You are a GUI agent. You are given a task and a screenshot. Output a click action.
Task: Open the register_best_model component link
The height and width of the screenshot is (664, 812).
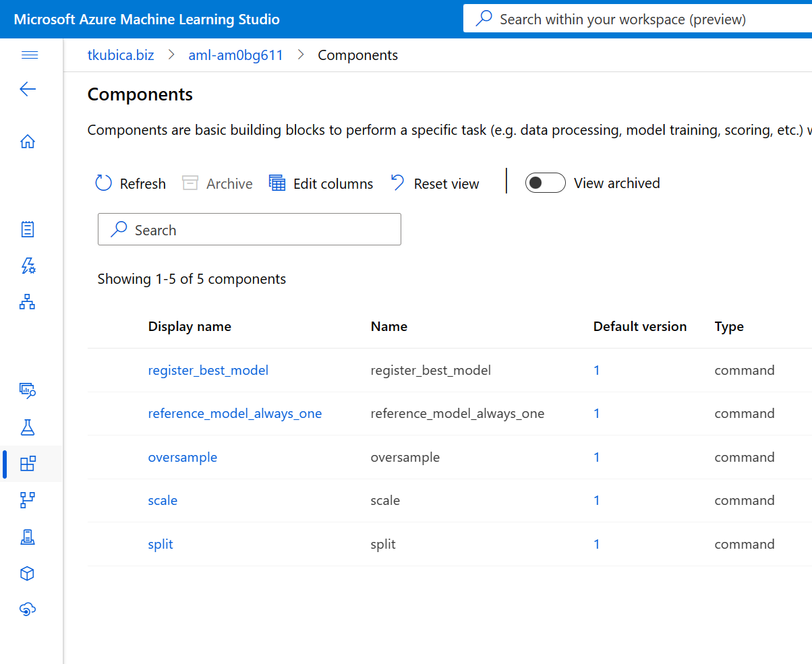[208, 370]
